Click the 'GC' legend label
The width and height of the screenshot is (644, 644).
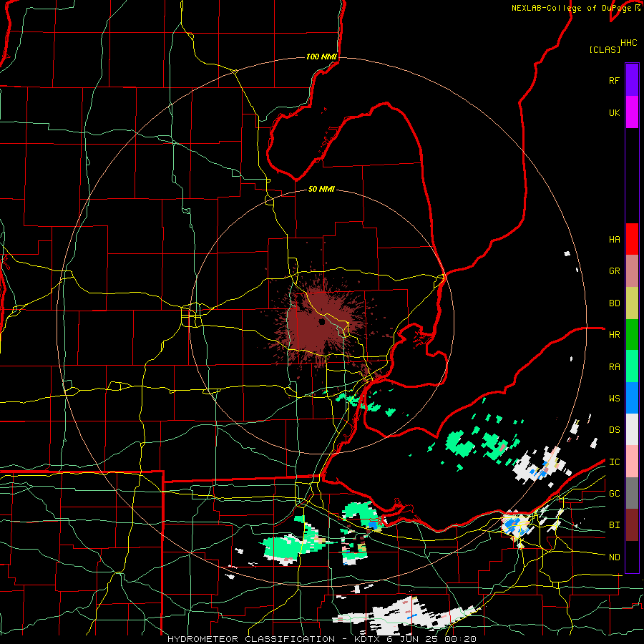[x=614, y=494]
